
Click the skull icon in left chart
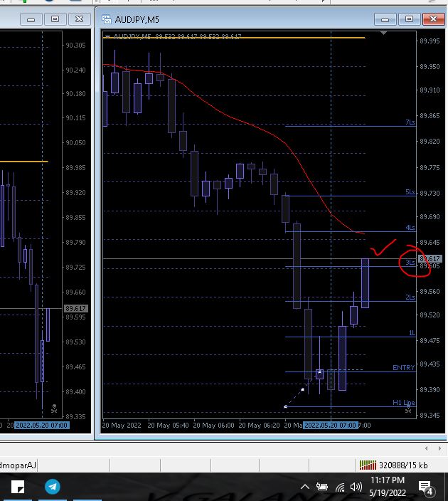(54, 408)
